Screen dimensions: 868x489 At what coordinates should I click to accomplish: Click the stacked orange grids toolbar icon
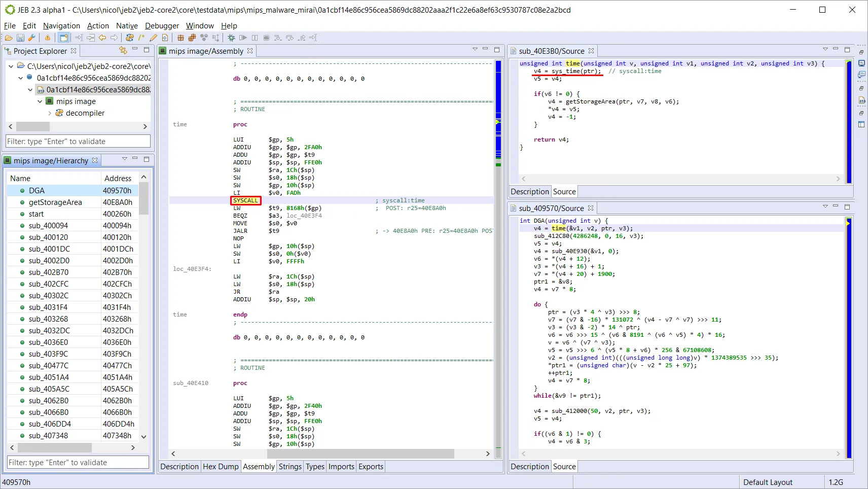[192, 38]
